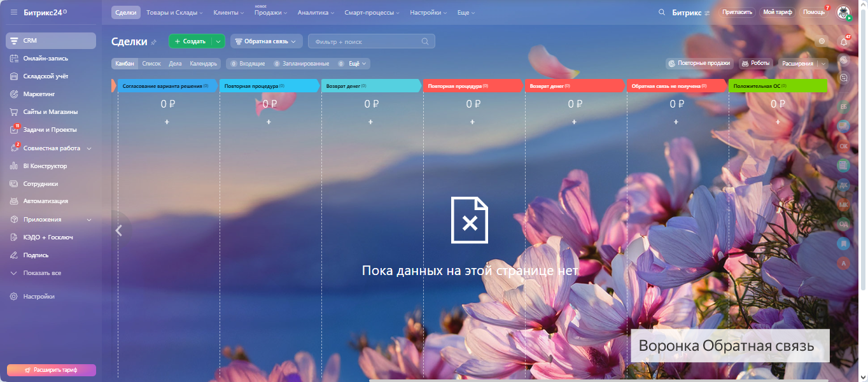Open Ещё dropdown in top navigation
The width and height of the screenshot is (868, 382).
[466, 12]
